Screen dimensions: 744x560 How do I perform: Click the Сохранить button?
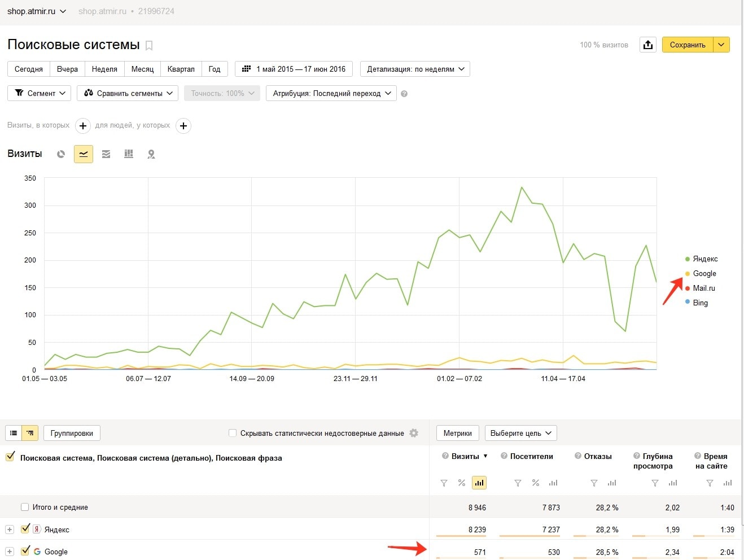pyautogui.click(x=687, y=45)
